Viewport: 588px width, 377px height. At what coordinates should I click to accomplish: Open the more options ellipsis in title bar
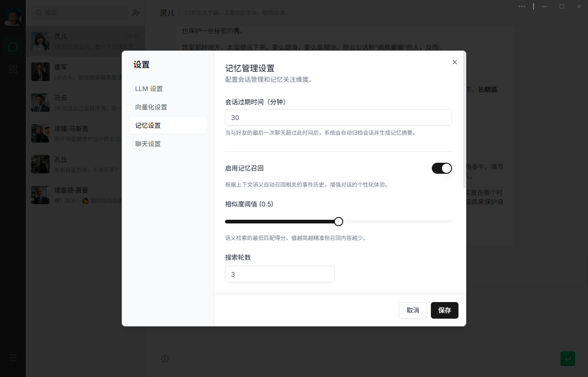coord(522,6)
